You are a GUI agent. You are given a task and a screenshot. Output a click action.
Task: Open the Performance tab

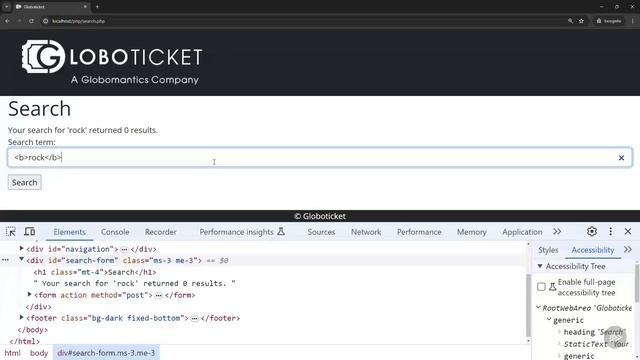[419, 232]
